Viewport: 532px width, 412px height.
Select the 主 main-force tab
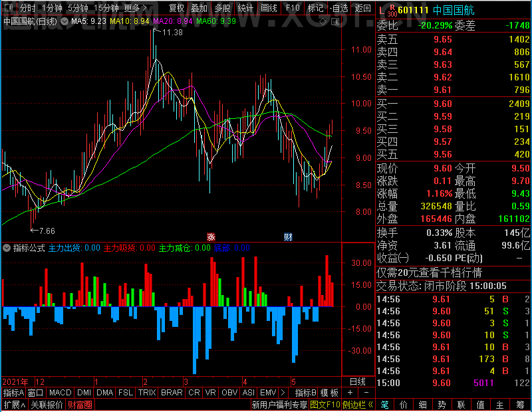[500, 405]
